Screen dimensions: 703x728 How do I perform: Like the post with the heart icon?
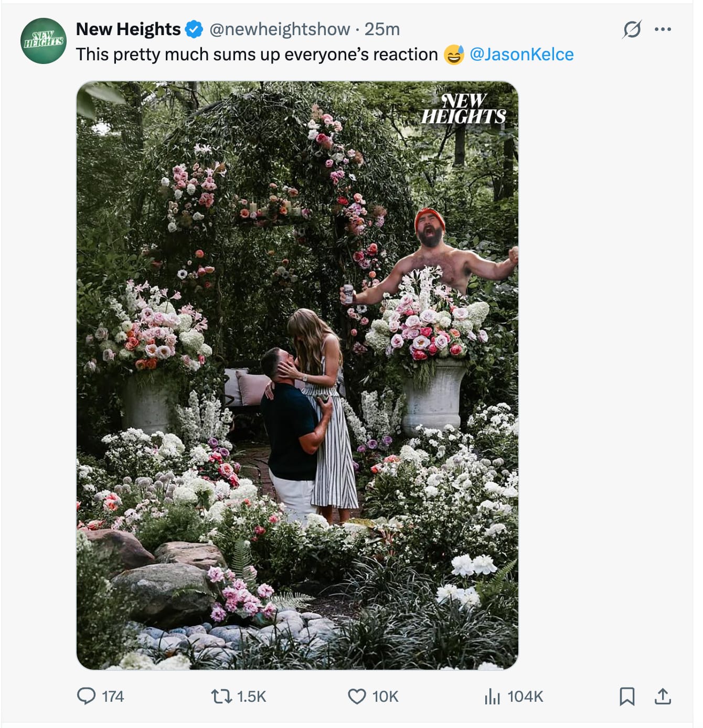click(357, 697)
